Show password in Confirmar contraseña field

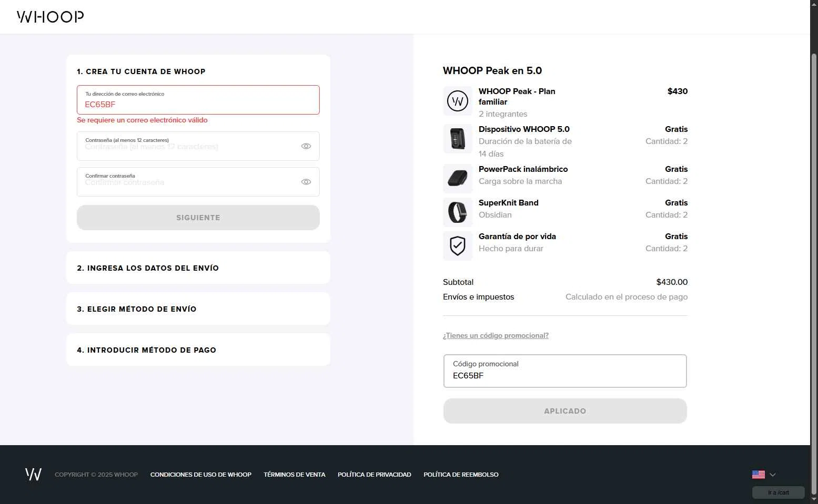[306, 182]
